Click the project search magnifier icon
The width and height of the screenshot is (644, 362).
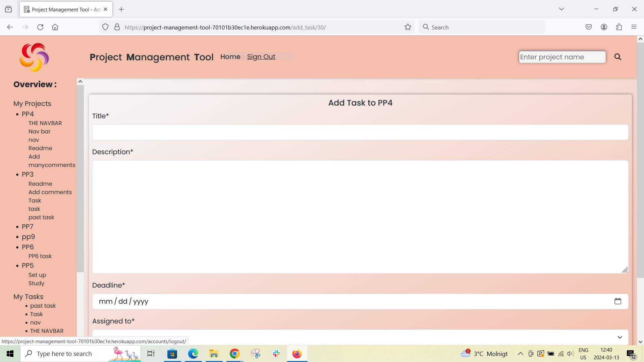pyautogui.click(x=618, y=57)
